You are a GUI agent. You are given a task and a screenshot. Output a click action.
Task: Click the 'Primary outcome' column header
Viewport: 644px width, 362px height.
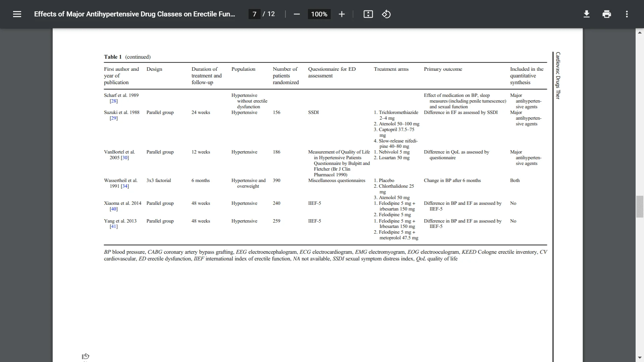point(443,69)
